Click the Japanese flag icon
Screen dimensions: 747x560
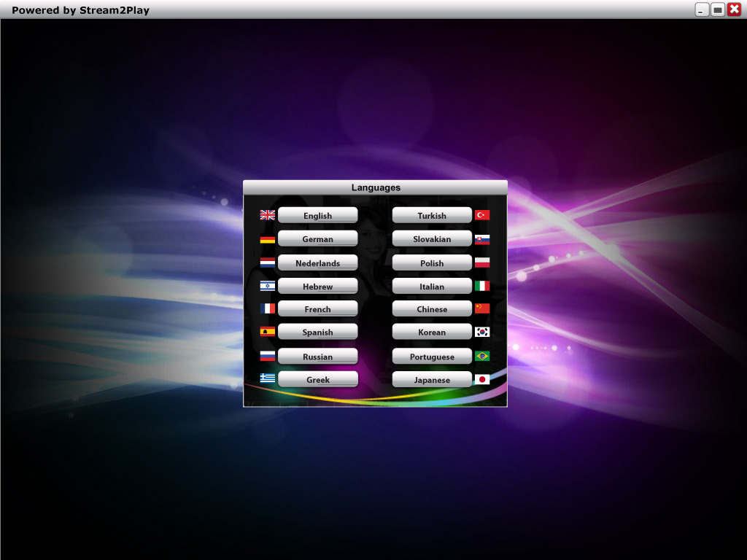482,379
